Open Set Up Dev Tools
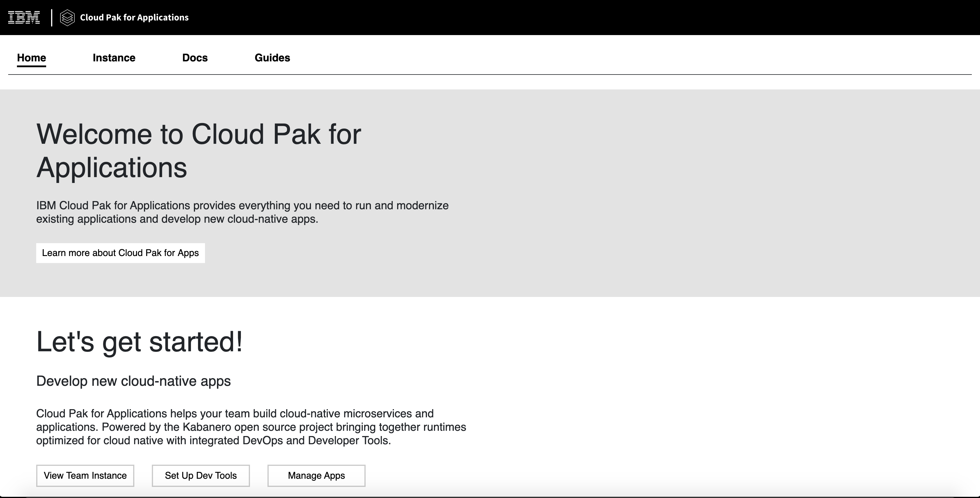This screenshot has height=498, width=980. click(x=201, y=475)
